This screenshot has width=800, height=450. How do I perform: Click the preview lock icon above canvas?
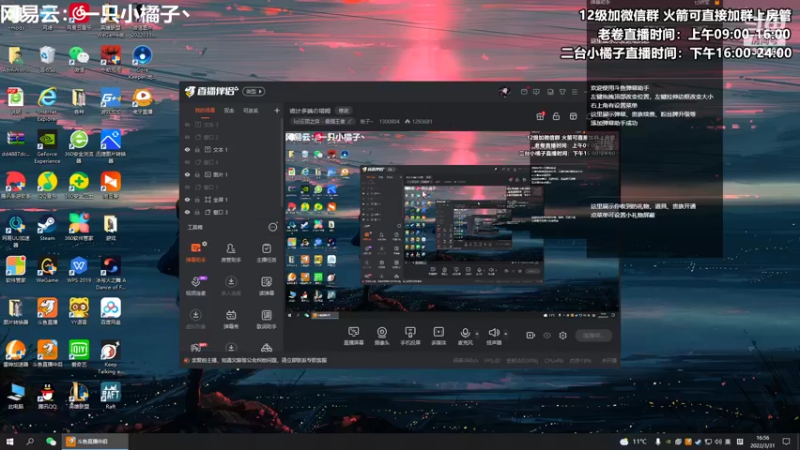click(556, 116)
